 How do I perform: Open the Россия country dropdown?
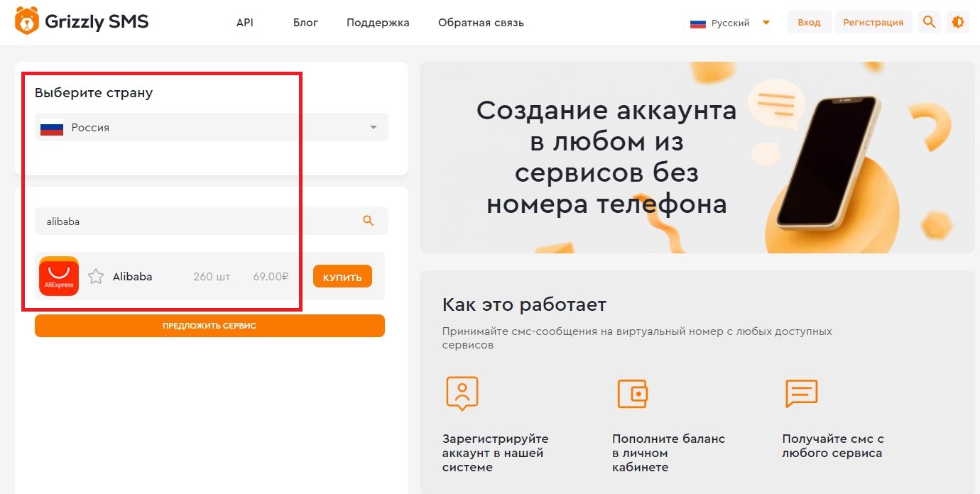coord(212,128)
